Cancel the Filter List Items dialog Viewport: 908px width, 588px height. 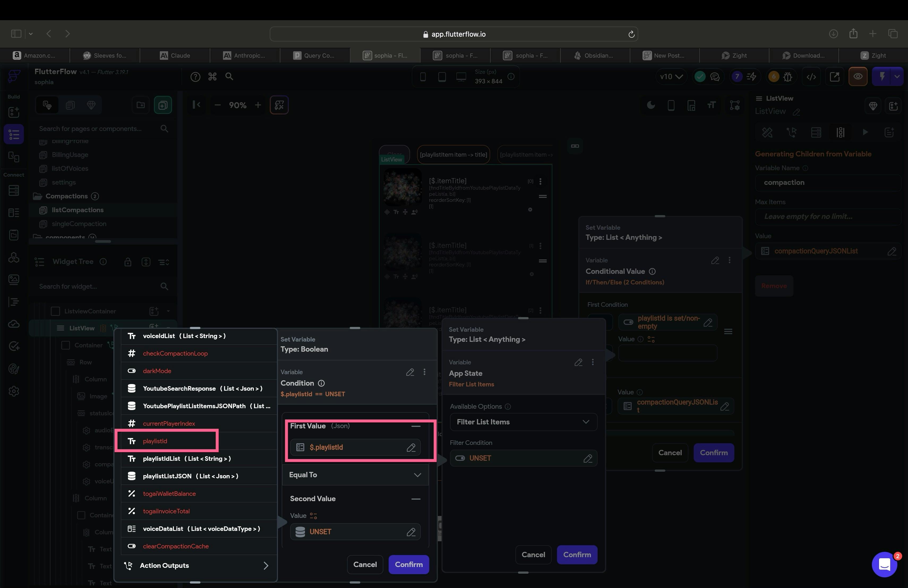point(533,555)
